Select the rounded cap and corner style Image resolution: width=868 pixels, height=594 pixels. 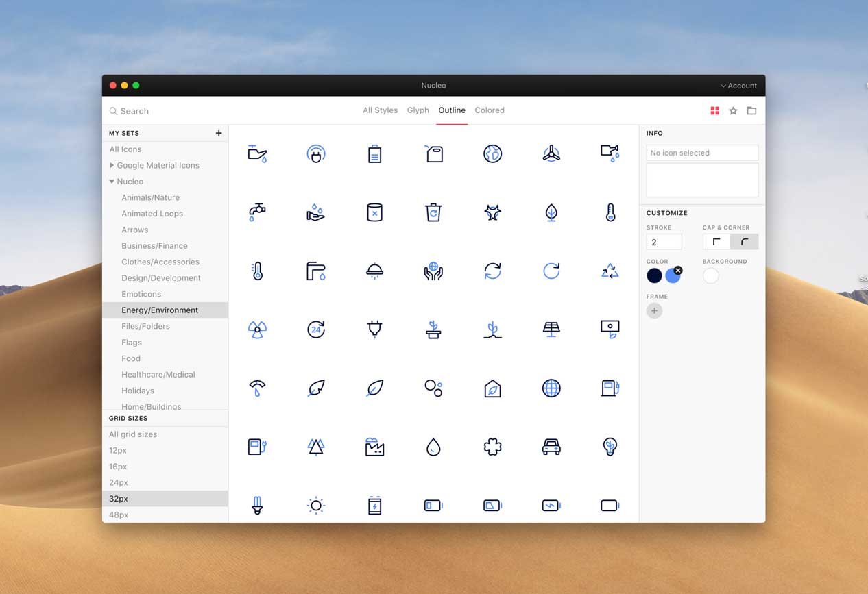[x=745, y=241]
